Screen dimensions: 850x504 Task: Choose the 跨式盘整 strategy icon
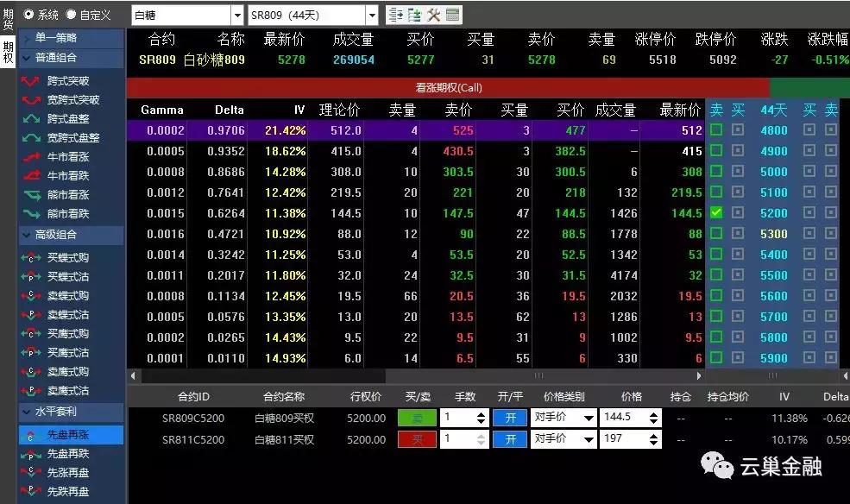point(30,119)
